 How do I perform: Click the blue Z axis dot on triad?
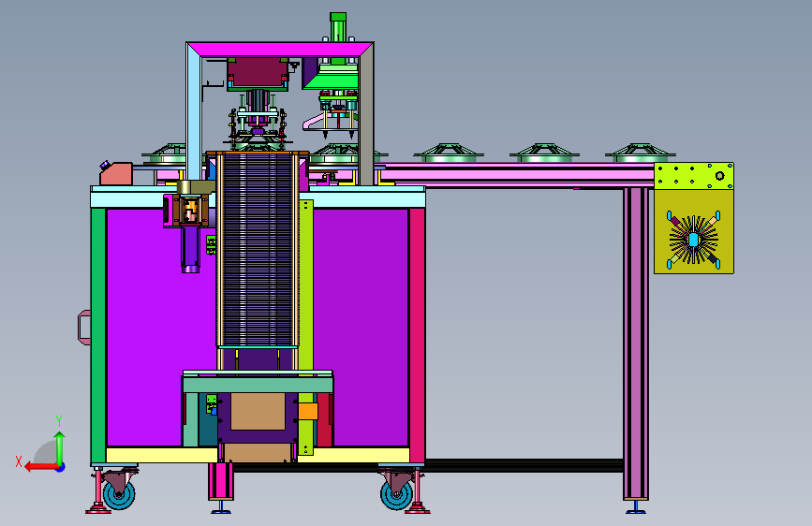pos(61,467)
